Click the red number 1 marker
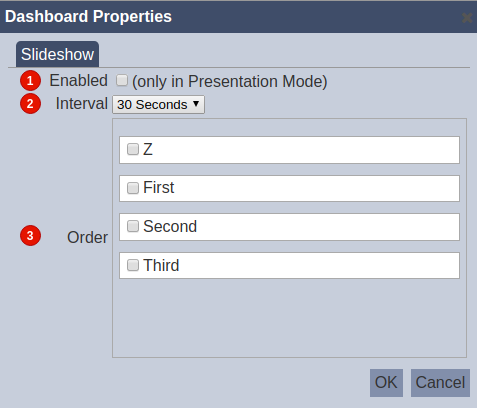 coord(30,81)
